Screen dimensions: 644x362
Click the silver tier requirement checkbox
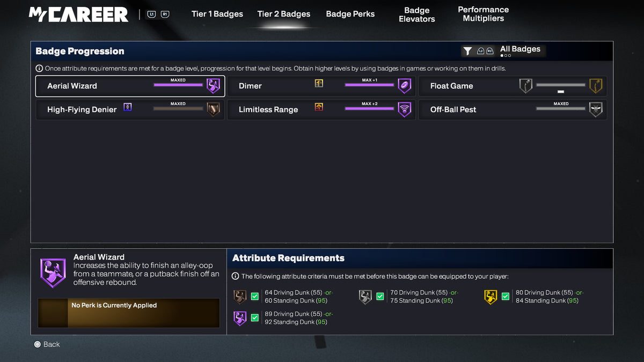[x=380, y=297]
